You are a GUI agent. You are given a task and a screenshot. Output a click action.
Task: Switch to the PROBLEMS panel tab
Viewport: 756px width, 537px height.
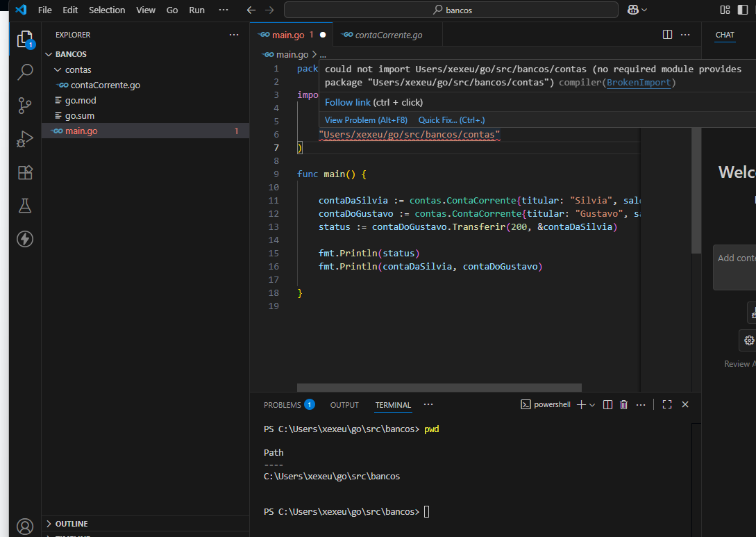point(289,405)
